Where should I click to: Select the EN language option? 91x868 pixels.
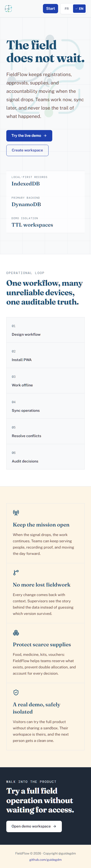click(80, 9)
